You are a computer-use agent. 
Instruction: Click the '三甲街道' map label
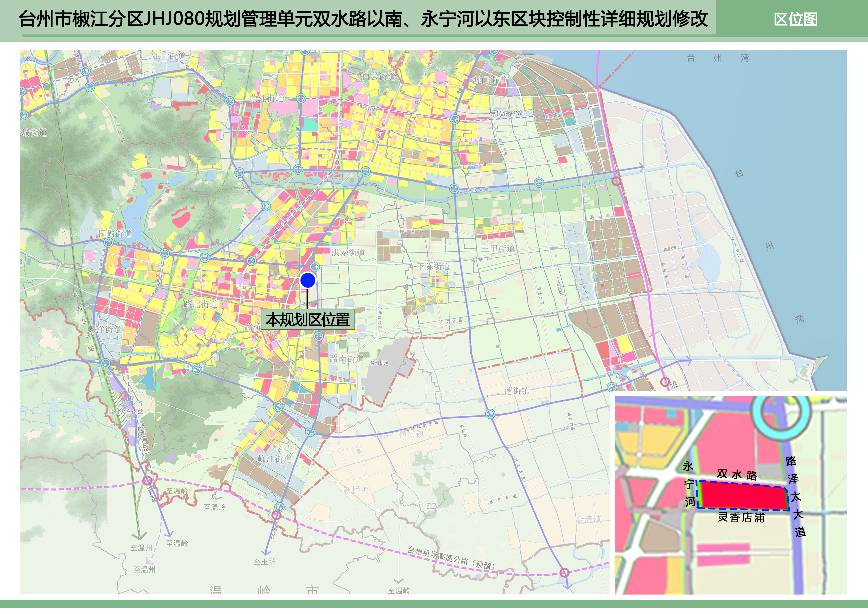498,248
